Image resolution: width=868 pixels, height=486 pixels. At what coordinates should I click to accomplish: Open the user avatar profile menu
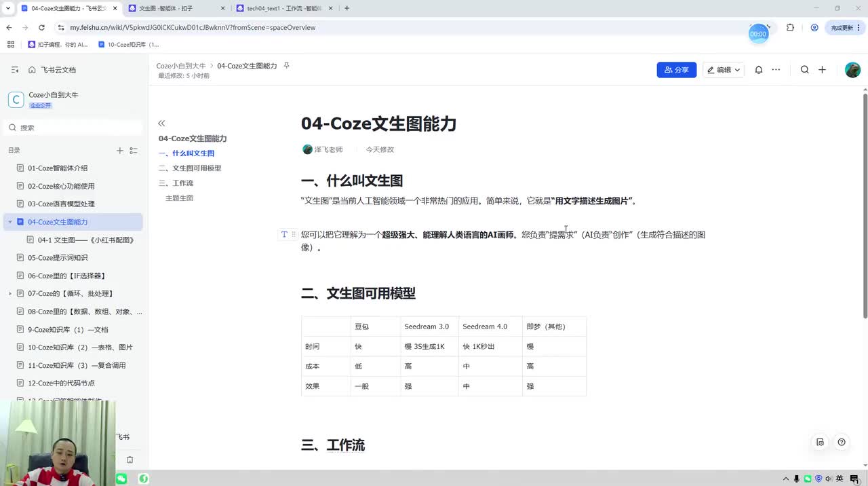[x=852, y=70]
